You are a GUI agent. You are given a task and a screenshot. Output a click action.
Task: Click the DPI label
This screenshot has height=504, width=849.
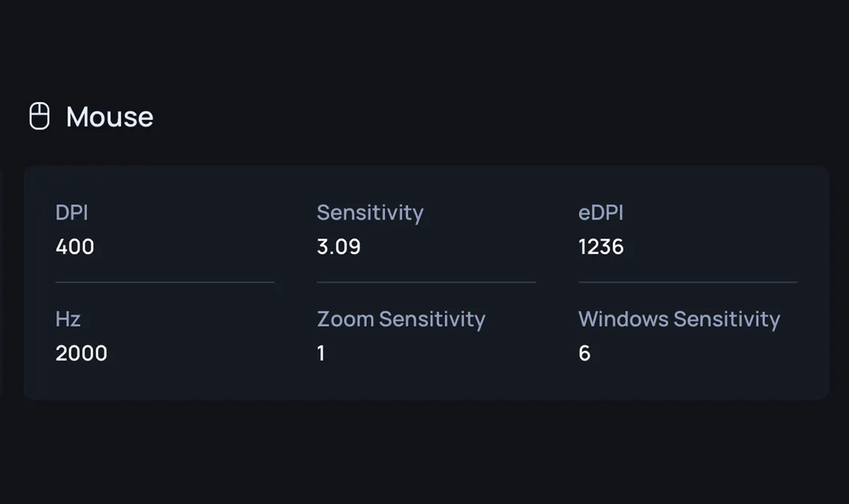[x=71, y=212]
